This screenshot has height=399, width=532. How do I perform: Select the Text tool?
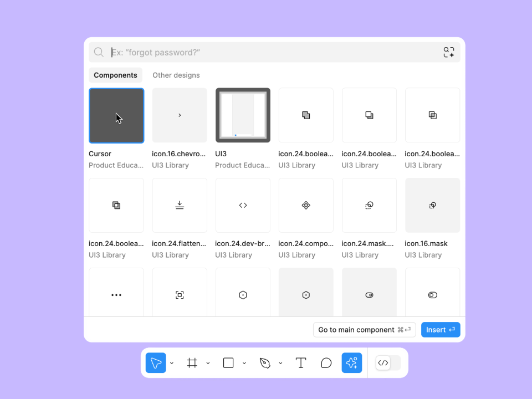click(x=301, y=363)
